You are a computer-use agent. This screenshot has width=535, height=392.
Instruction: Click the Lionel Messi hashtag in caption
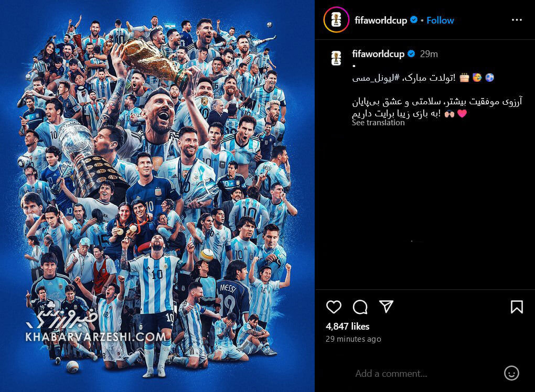376,78
